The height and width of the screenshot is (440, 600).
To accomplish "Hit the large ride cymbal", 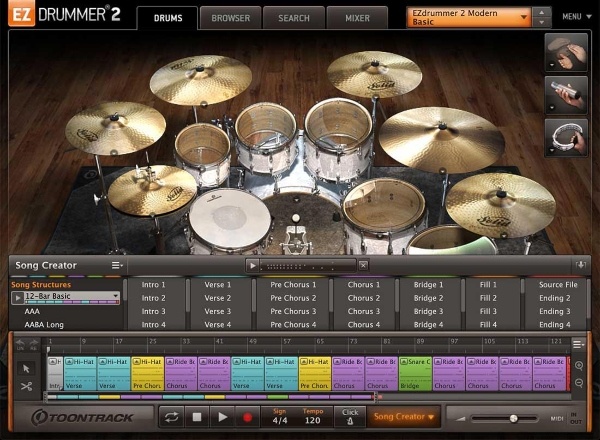I will pyautogui.click(x=442, y=139).
